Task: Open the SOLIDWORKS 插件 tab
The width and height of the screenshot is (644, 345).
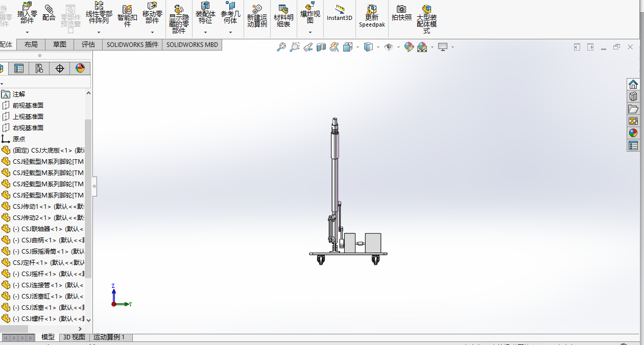Action: (132, 45)
